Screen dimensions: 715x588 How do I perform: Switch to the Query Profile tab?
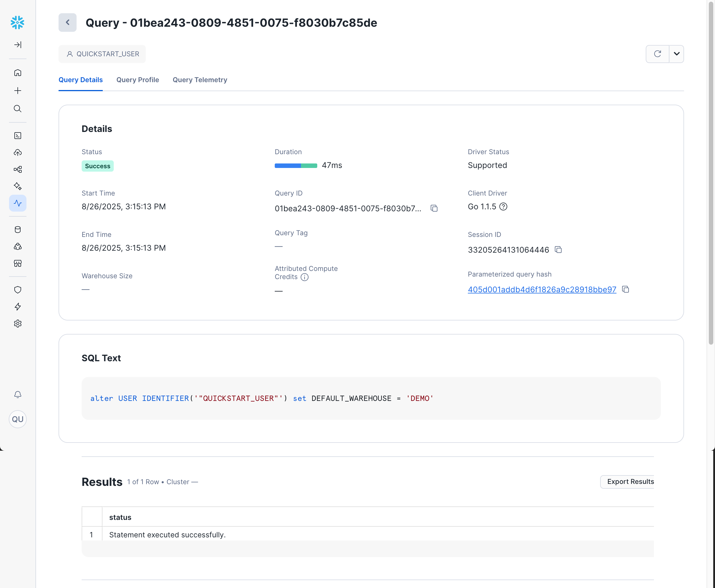pyautogui.click(x=138, y=80)
